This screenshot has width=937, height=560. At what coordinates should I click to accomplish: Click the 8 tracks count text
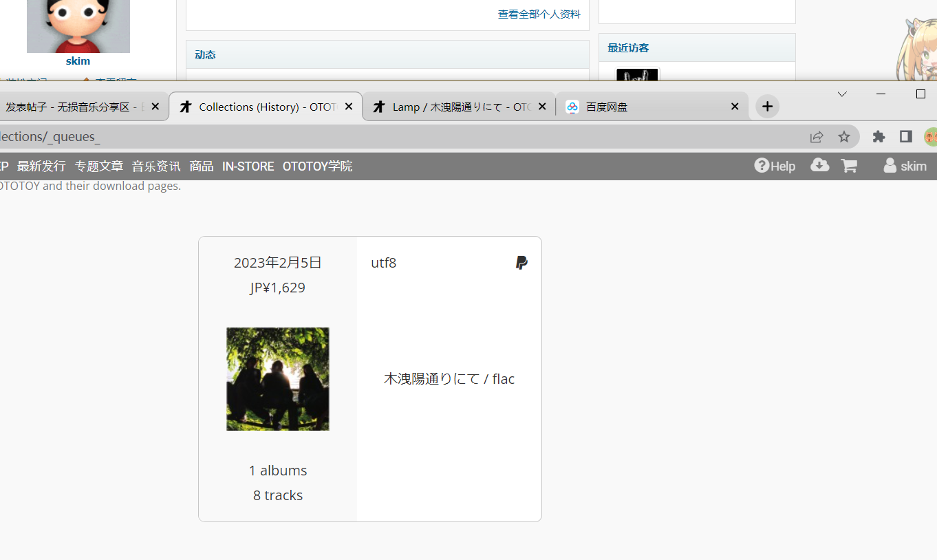278,495
